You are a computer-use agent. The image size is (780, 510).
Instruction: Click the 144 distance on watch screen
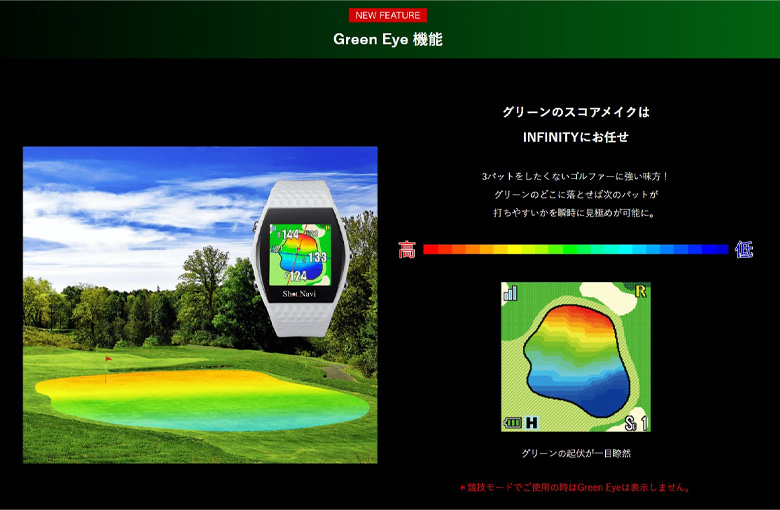289,234
